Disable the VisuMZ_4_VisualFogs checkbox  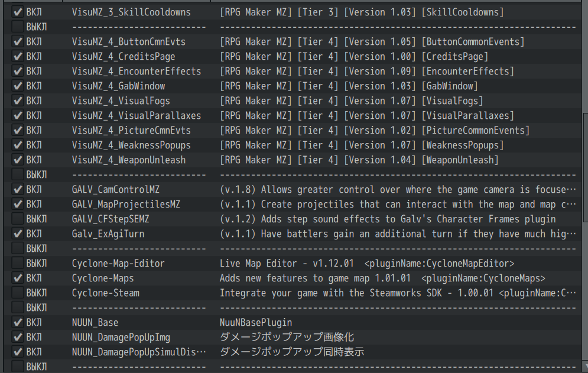point(18,100)
